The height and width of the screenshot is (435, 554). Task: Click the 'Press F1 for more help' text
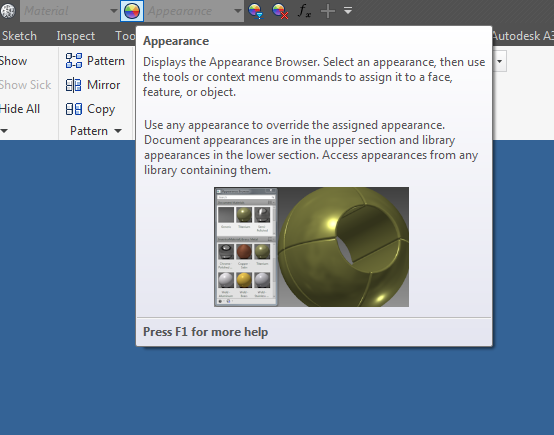(x=205, y=332)
